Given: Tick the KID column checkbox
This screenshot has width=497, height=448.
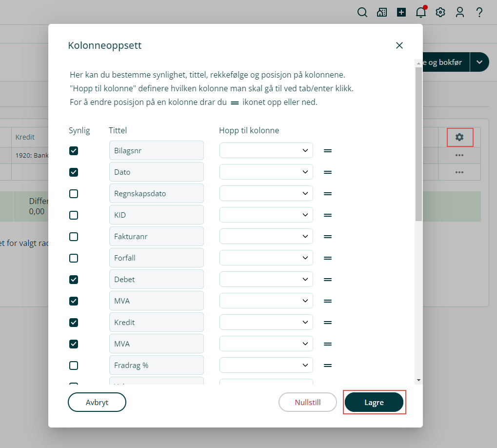Looking at the screenshot, I should (74, 215).
